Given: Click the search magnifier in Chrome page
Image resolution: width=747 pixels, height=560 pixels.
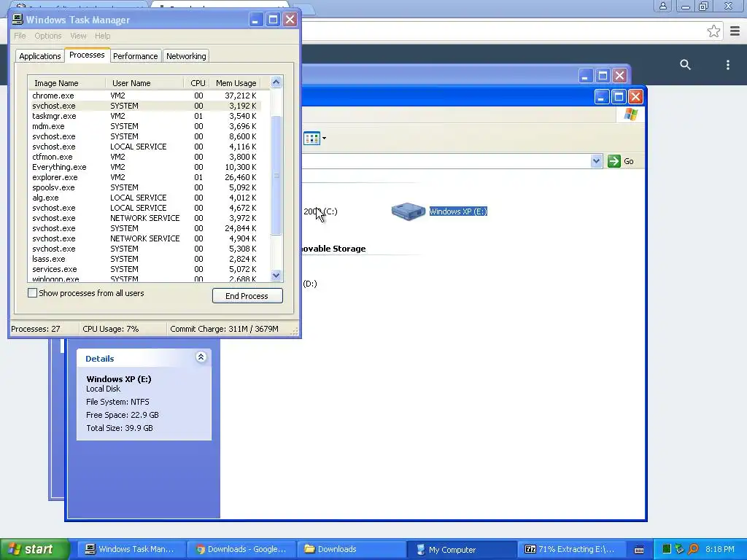Looking at the screenshot, I should (x=685, y=64).
